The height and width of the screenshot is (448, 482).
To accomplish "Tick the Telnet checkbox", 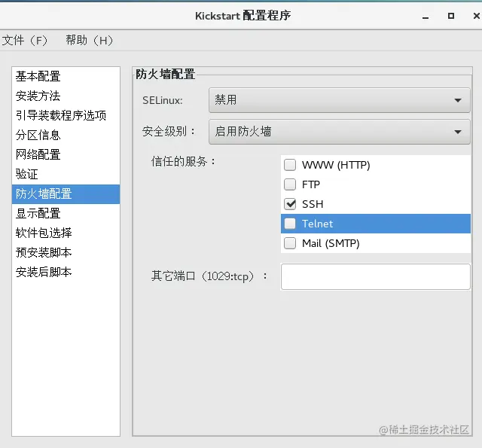I will tap(290, 224).
